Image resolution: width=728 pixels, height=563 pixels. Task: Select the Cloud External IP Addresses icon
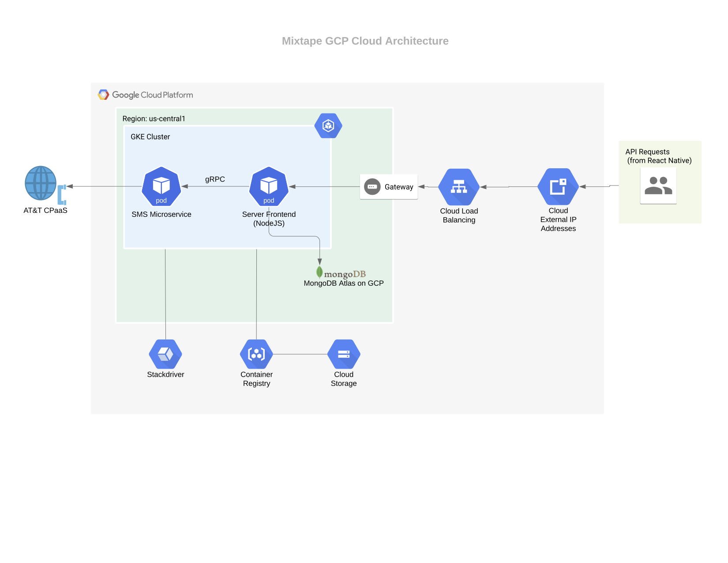tap(558, 187)
